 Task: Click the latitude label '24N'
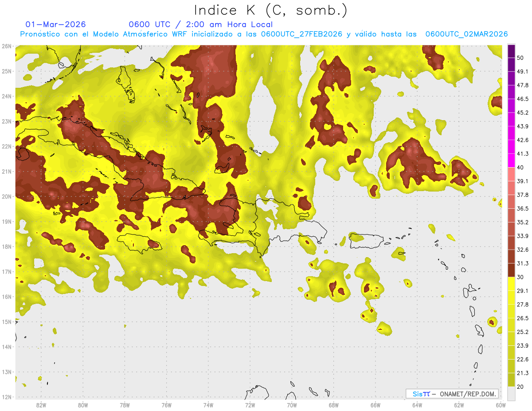coord(7,96)
